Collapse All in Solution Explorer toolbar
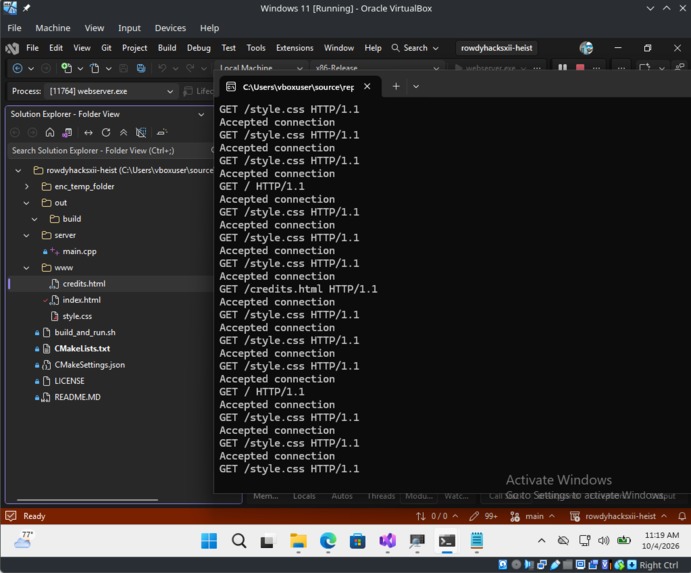Screen dimensions: 691x573 click(x=123, y=132)
